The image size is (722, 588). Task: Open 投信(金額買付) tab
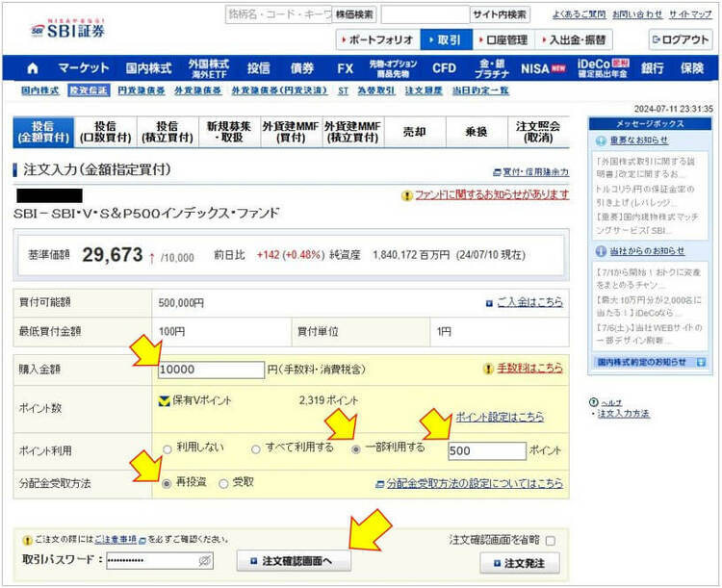coord(43,132)
